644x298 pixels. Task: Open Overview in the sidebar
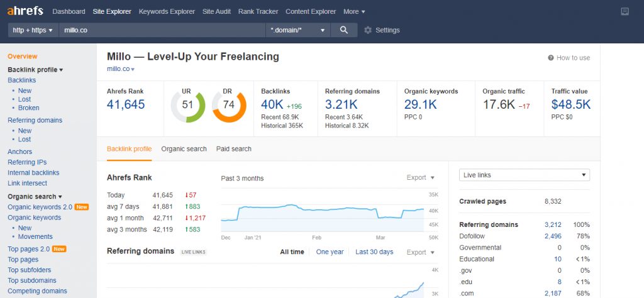click(22, 56)
